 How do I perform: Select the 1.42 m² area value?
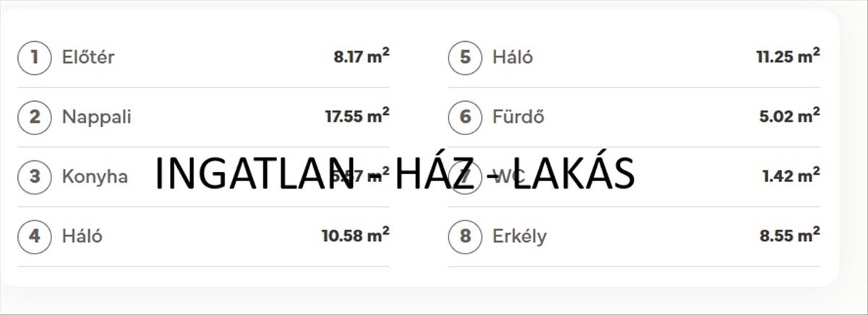[x=791, y=176]
